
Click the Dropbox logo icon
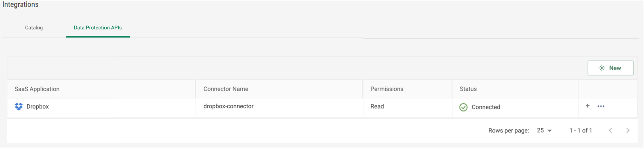point(19,107)
